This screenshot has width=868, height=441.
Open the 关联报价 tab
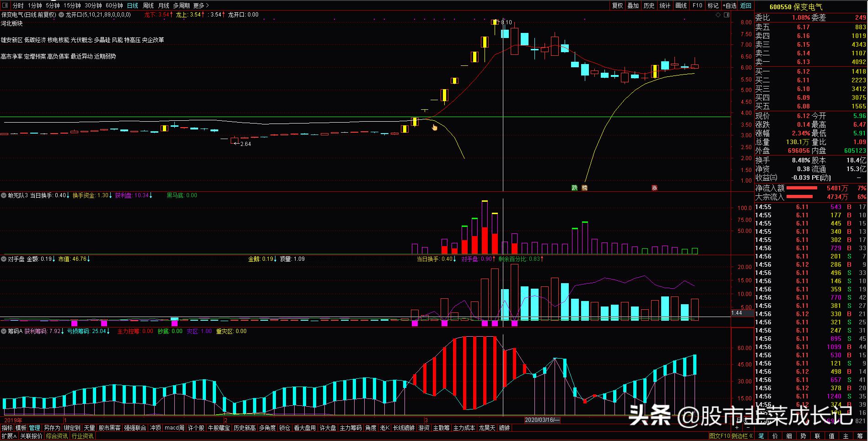[31, 436]
